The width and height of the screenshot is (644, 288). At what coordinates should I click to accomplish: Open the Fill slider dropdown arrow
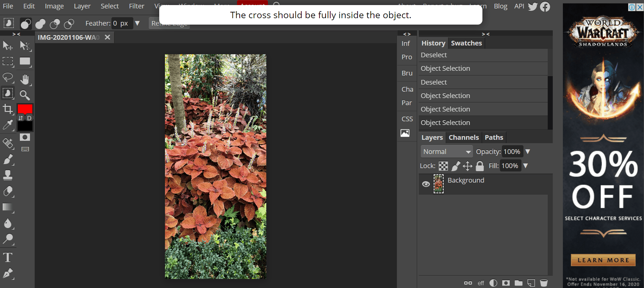pyautogui.click(x=526, y=166)
